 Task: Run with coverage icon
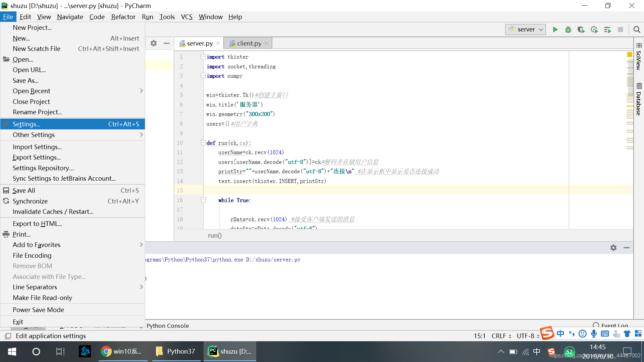(x=581, y=29)
